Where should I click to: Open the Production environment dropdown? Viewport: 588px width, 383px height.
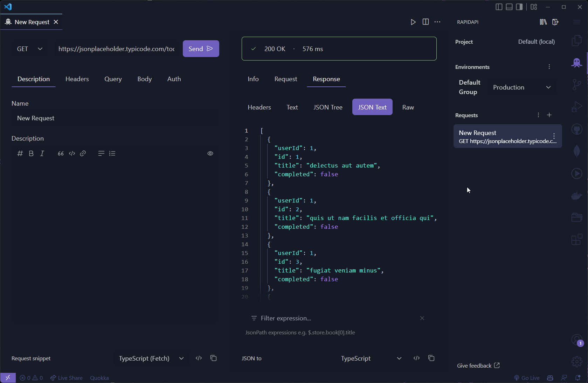pyautogui.click(x=522, y=87)
